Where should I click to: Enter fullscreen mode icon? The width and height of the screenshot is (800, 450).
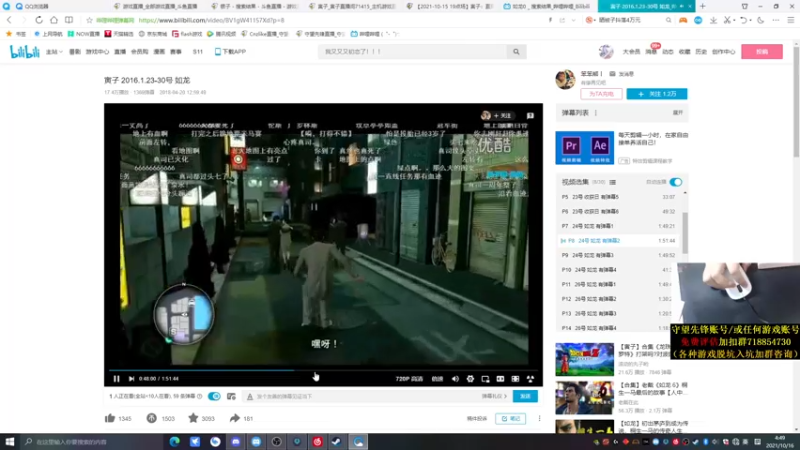[530, 379]
